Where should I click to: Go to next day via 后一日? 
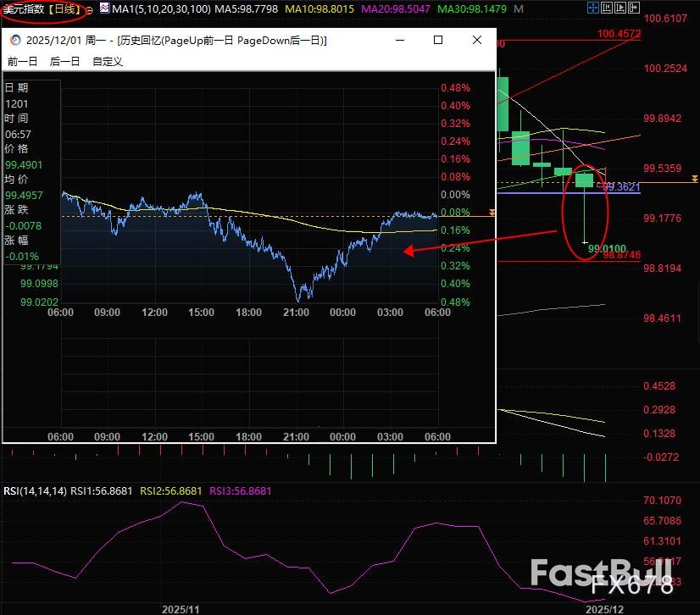(64, 61)
